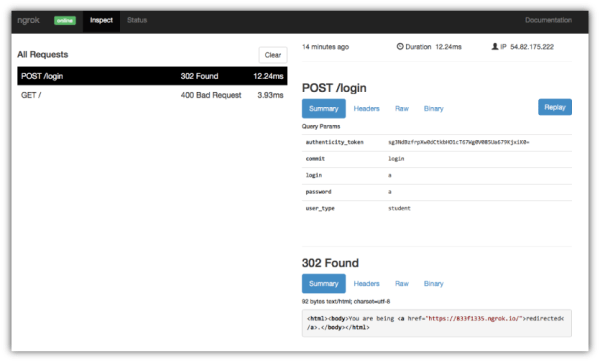Show response Binary tab under 302 Found
Viewport: 600px width, 362px height.
(x=434, y=284)
